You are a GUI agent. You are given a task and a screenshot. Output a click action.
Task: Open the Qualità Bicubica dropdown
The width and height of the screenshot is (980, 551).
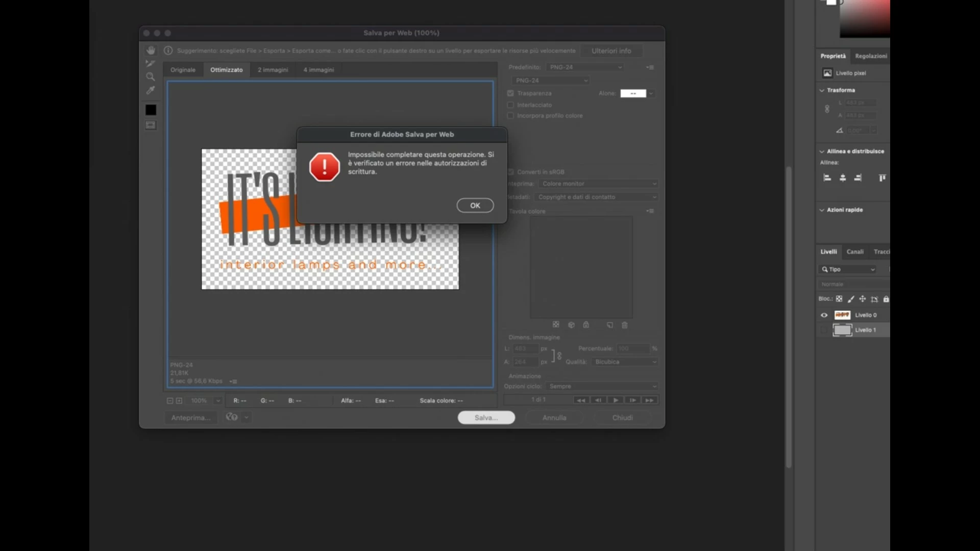[625, 362]
